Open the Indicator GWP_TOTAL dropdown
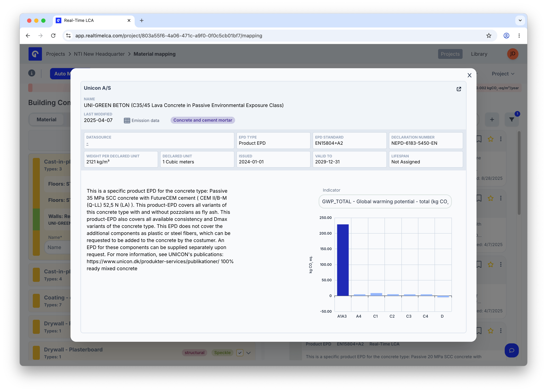The width and height of the screenshot is (547, 392). tap(385, 201)
